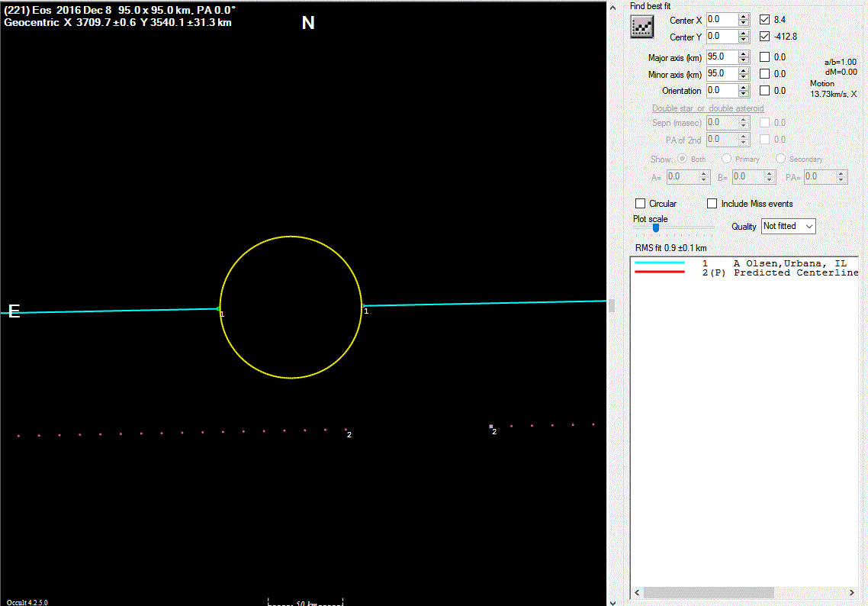
Task: Click the (221) Eos 2016 Dec 8 title
Action: pos(120,10)
